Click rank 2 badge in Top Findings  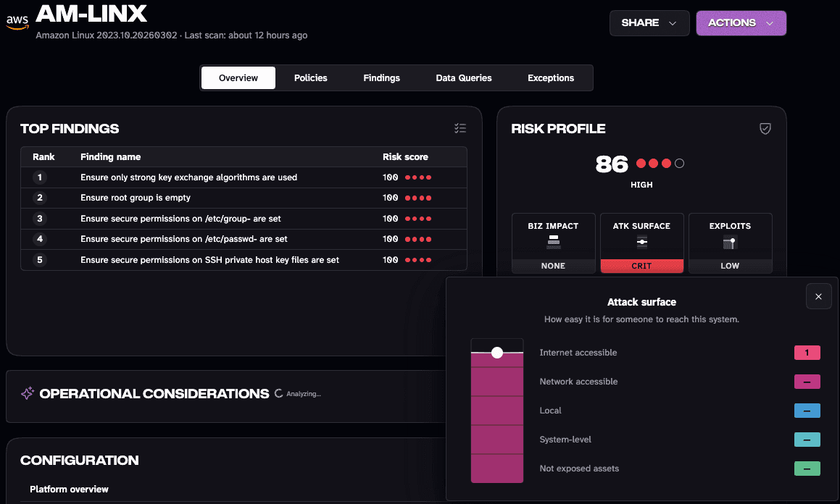[x=39, y=198]
